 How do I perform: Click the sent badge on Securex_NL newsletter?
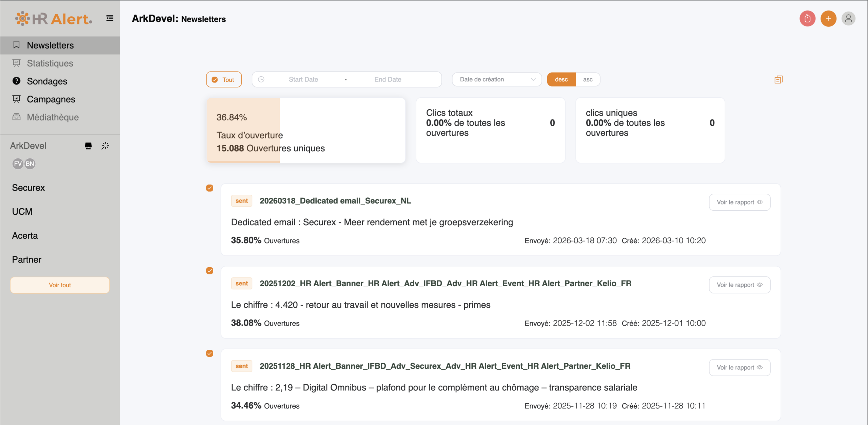pos(242,201)
